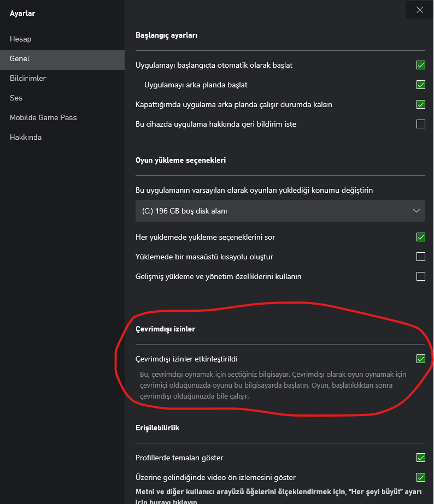Disable 'Çevrimdışı izinler etkinleştirildi' checkbox

(421, 359)
